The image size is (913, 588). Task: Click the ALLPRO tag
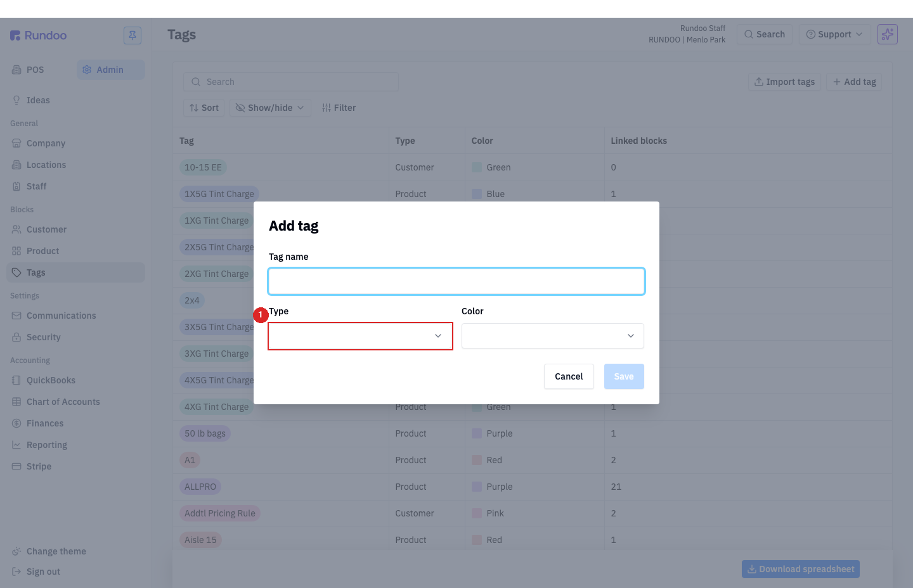200,487
